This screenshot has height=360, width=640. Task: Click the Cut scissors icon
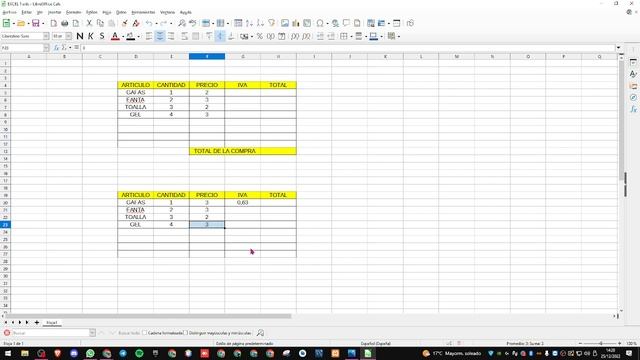point(89,23)
